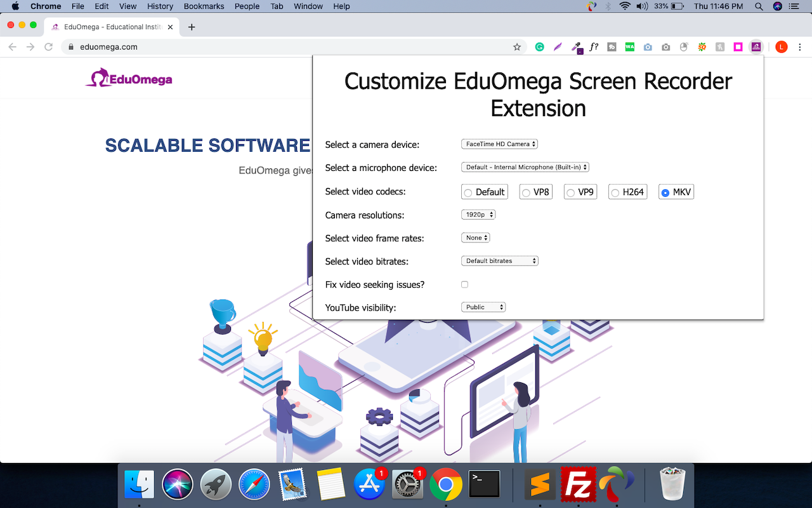Click the Grammarly extension icon
This screenshot has width=812, height=508.
[540, 46]
